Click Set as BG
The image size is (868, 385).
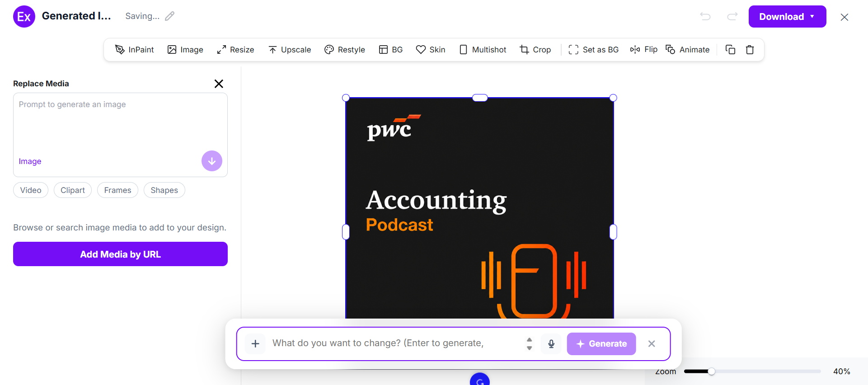[594, 50]
